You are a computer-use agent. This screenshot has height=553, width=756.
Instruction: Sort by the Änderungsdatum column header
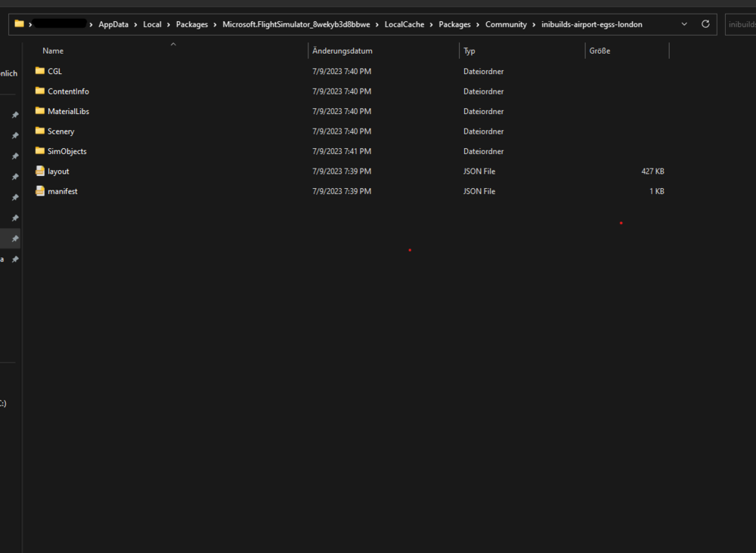(x=342, y=51)
